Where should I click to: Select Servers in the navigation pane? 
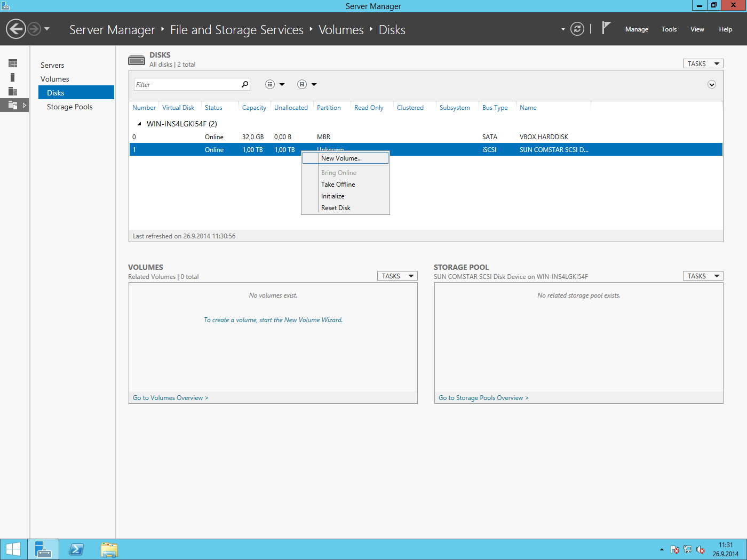[52, 65]
